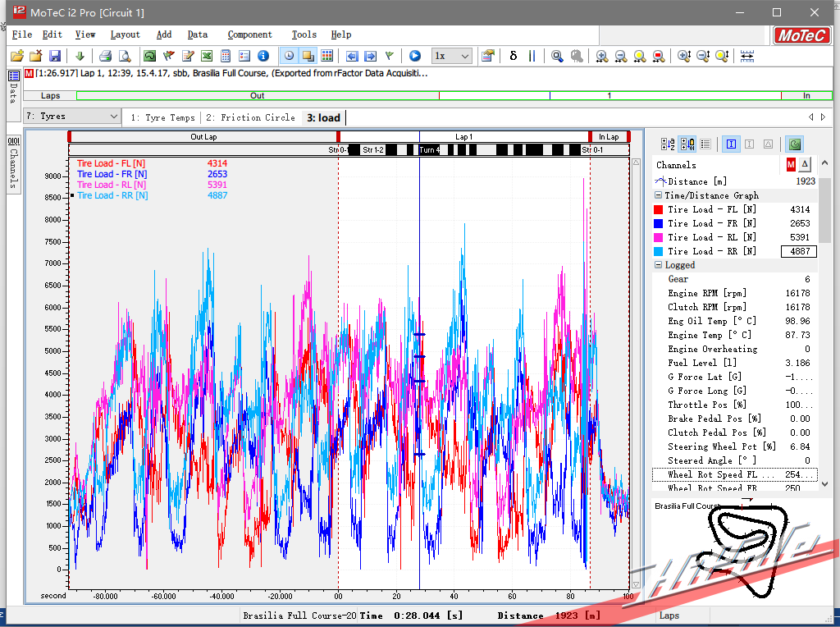Click the colorful grid toolbar icon
The height and width of the screenshot is (627, 840).
pos(326,56)
